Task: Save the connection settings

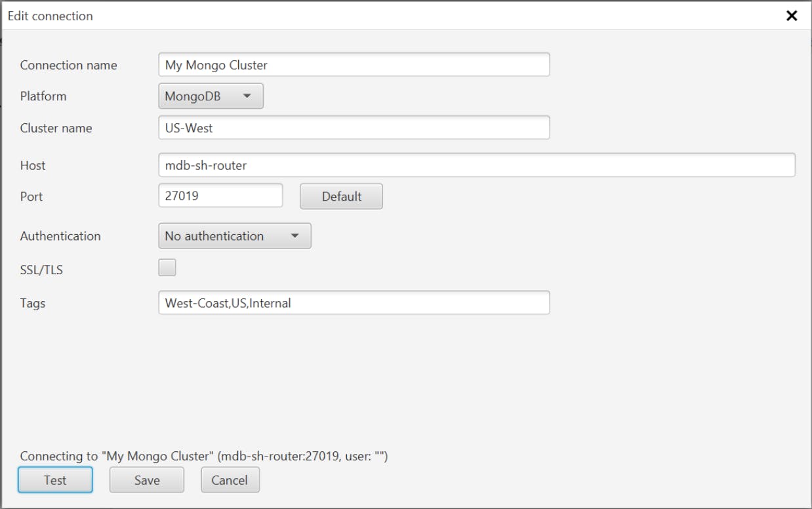Action: [147, 480]
